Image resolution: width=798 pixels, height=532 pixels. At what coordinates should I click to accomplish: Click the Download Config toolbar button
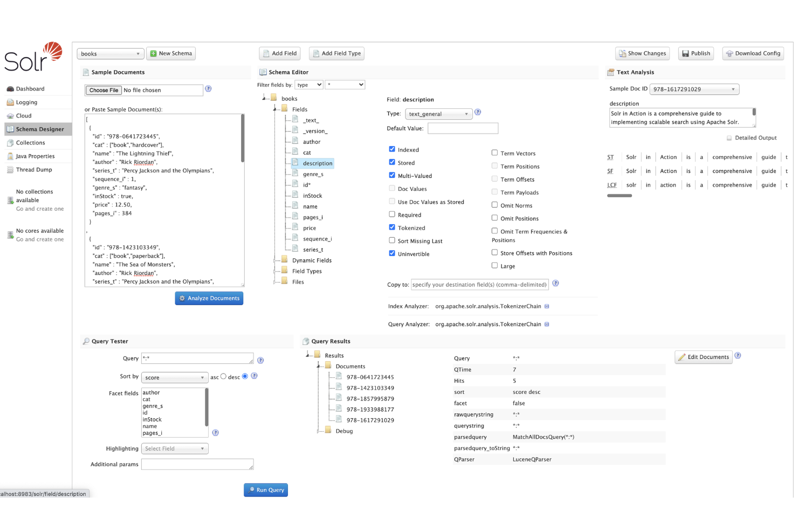753,53
